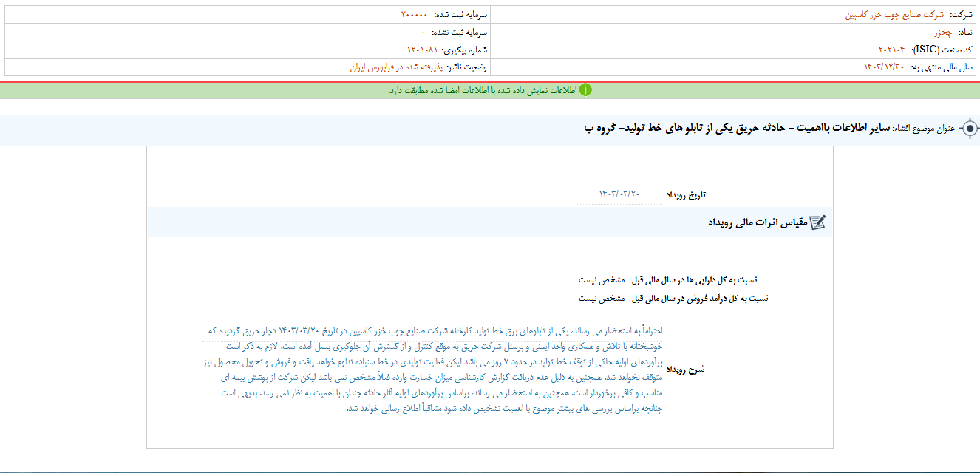
Task: Click the event date field 1403/03/20
Action: 619,194
